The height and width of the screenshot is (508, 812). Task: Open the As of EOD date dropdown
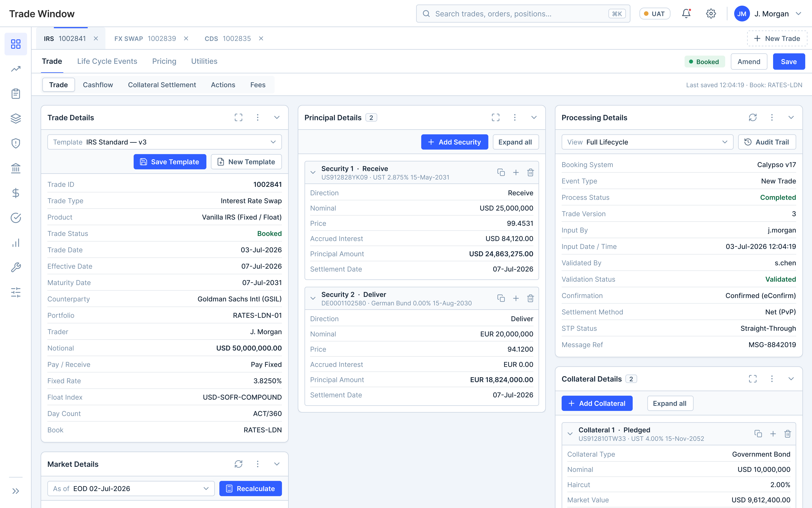click(131, 489)
